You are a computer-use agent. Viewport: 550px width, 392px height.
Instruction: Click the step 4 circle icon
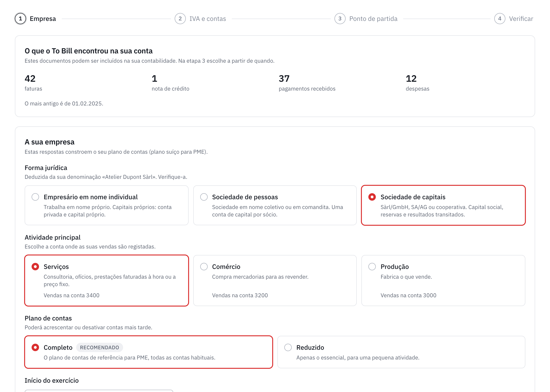[500, 19]
